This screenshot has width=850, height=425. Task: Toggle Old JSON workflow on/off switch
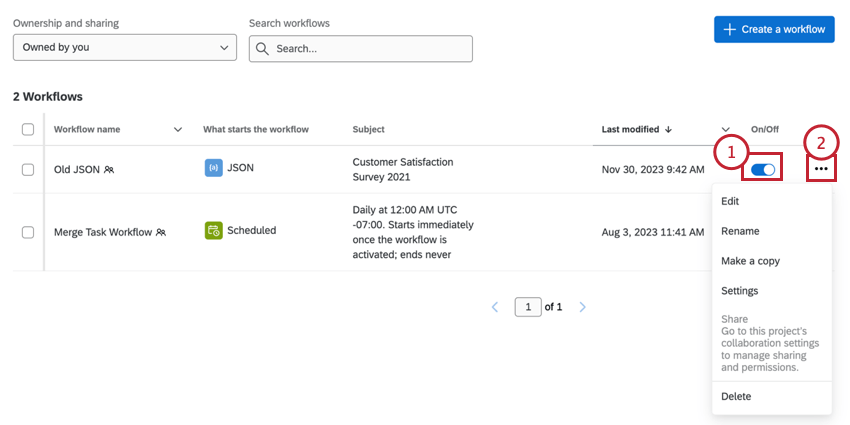coord(763,169)
